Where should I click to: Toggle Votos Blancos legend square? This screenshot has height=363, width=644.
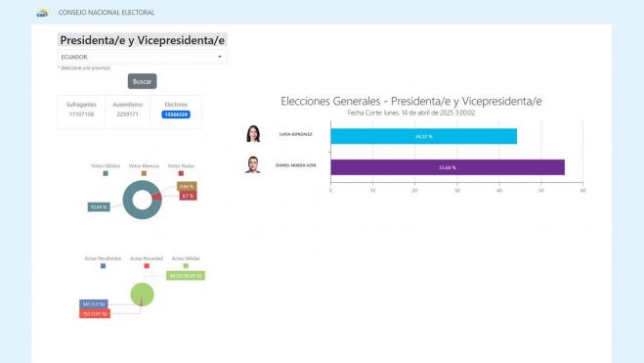[144, 173]
